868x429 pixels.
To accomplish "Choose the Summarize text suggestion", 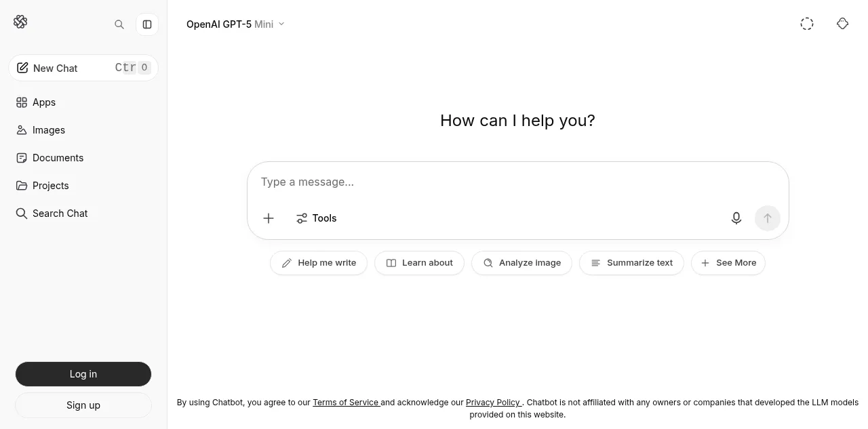I will coord(631,263).
